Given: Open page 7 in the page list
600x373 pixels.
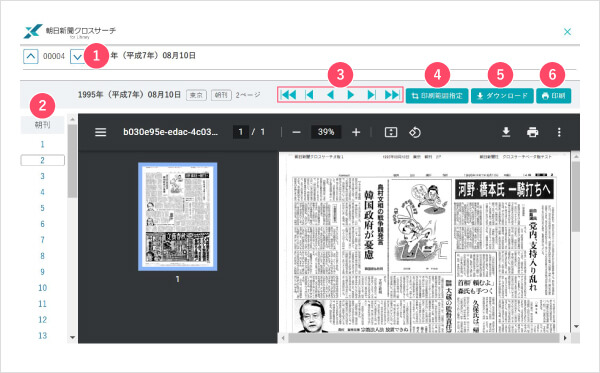Looking at the screenshot, I should pyautogui.click(x=42, y=240).
